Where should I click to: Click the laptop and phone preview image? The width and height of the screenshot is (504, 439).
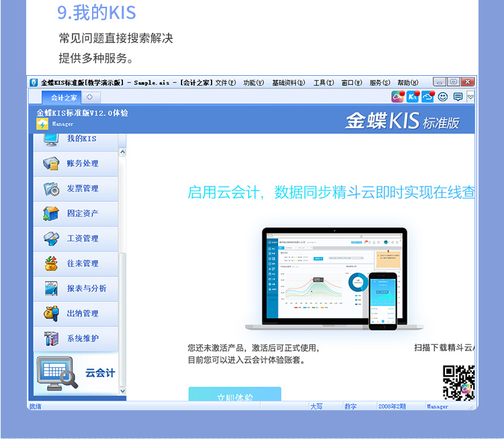tap(334, 279)
